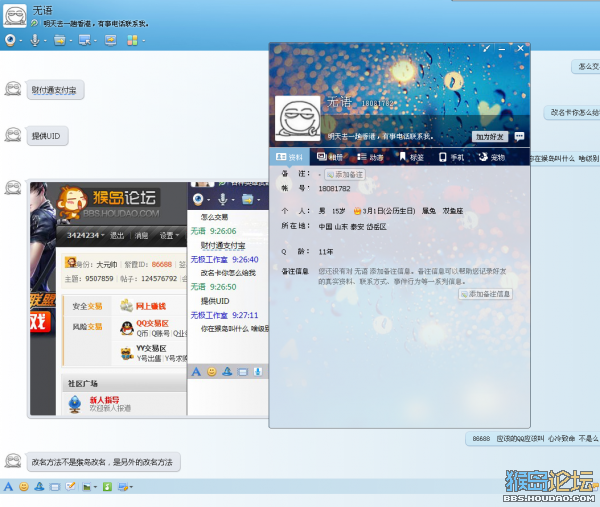Image resolution: width=600 pixels, height=507 pixels.
Task: Open the 宠物 pet tab
Action: coord(492,157)
